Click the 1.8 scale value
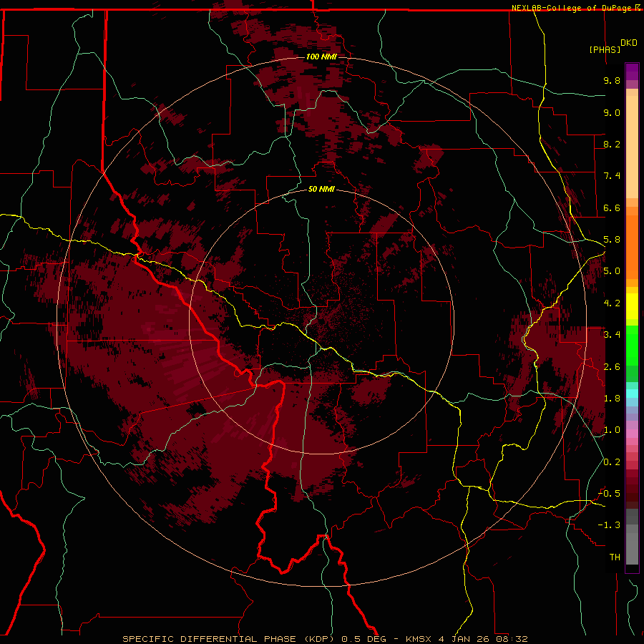Image resolution: width=644 pixels, height=644 pixels. coord(612,399)
